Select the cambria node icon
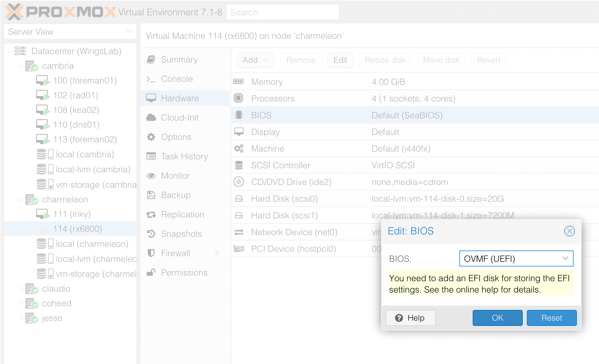The height and width of the screenshot is (364, 599). tap(32, 66)
